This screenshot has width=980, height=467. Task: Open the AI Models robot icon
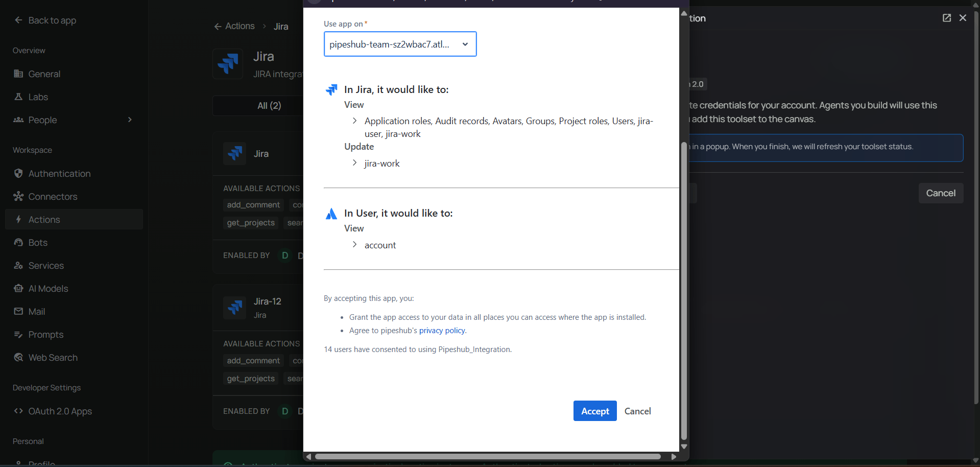point(18,288)
